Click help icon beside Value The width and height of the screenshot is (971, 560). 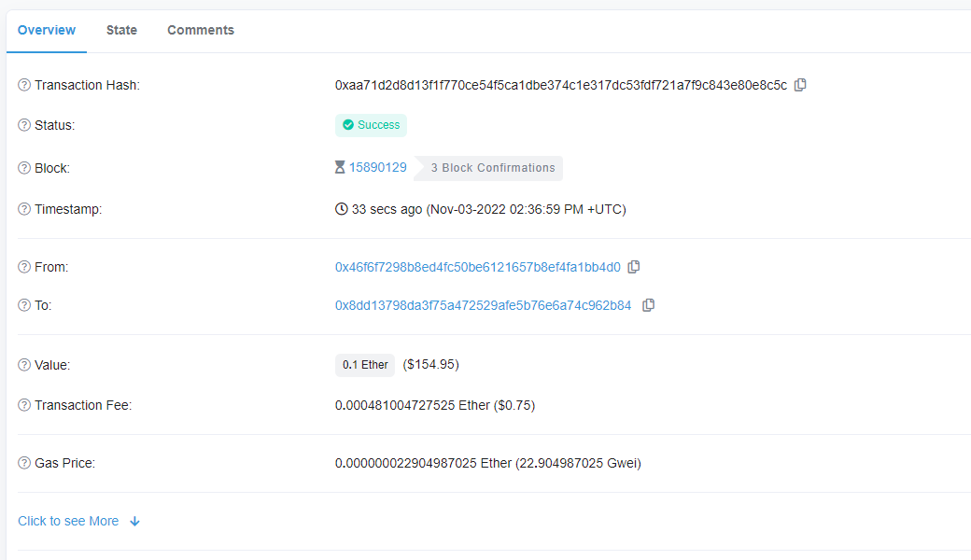click(x=24, y=364)
